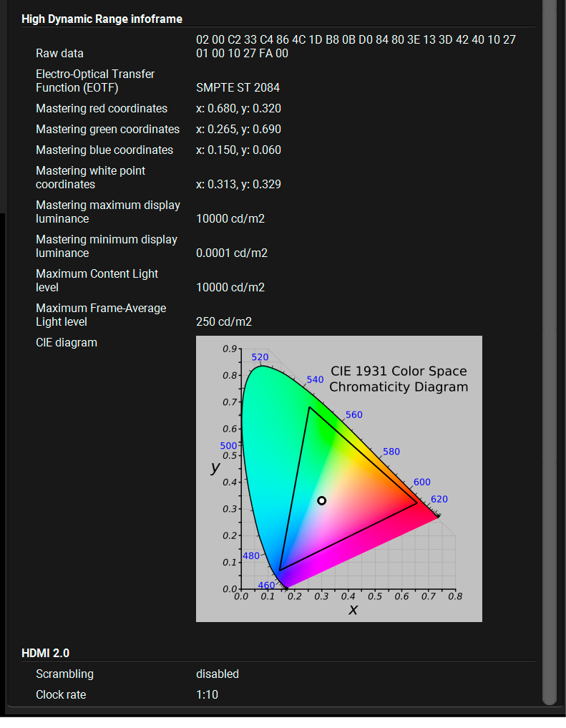Click the 'Mastering blue coordinates' label

point(104,150)
